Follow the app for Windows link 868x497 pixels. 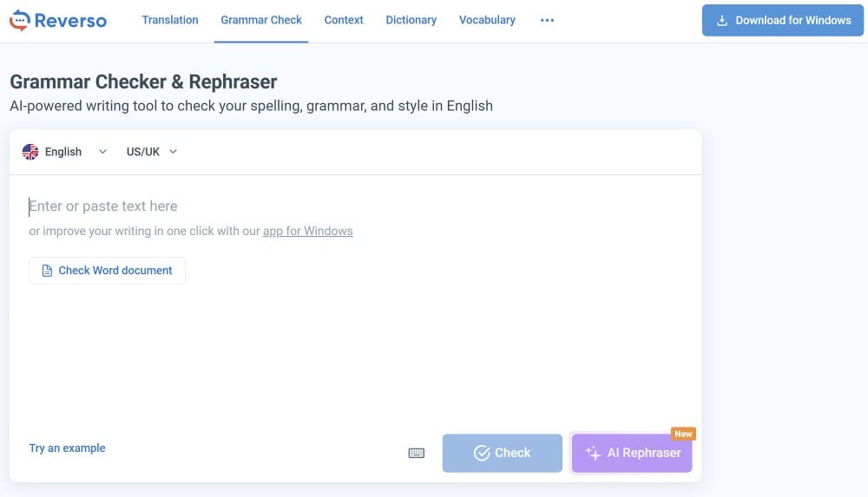click(307, 232)
